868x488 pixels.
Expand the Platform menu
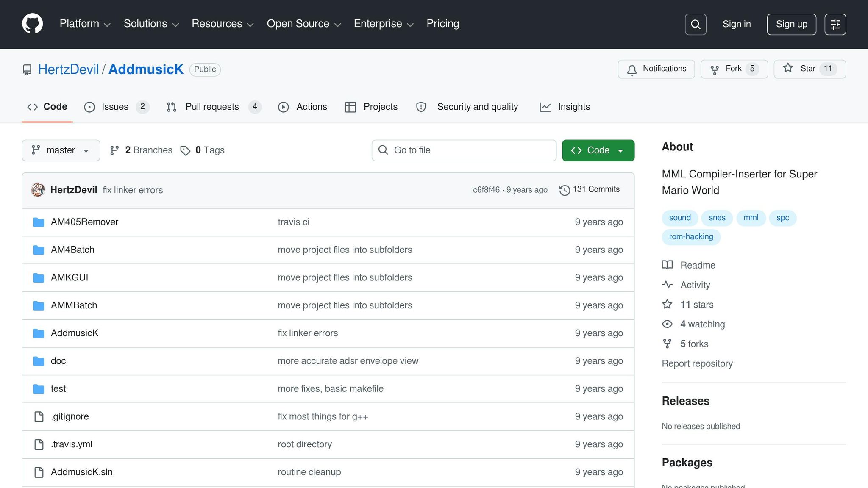coord(85,24)
